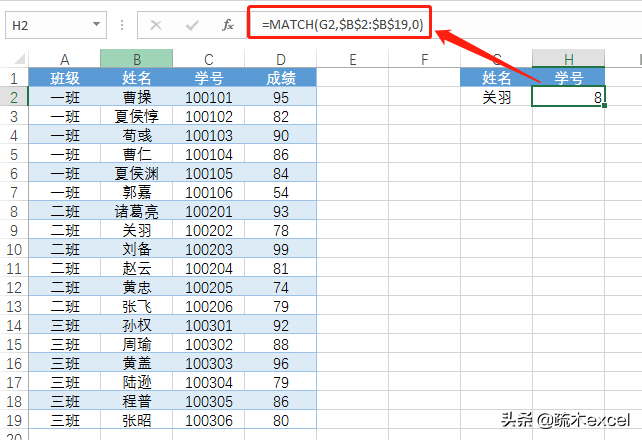This screenshot has height=440, width=642.
Task: Select column D header
Action: click(280, 59)
